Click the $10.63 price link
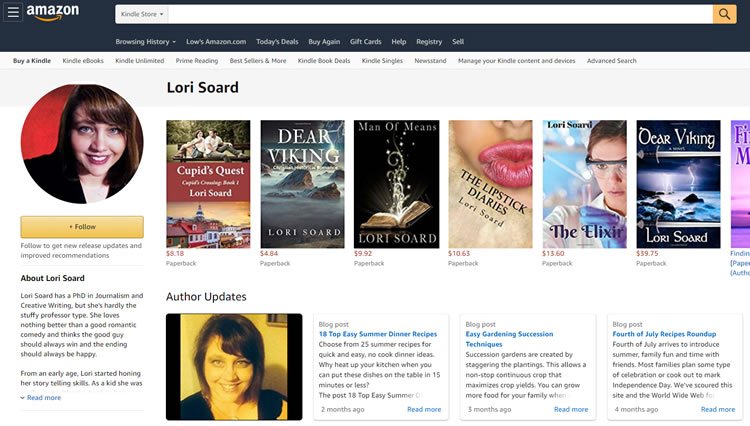Screen dimensions: 750x426 click(459, 253)
